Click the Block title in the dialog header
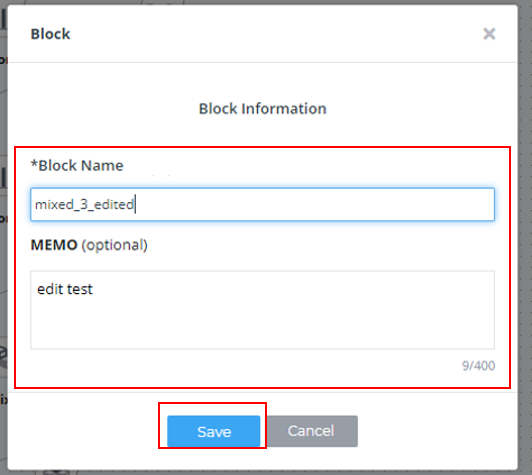Viewport: 532px width, 475px height. pos(50,34)
